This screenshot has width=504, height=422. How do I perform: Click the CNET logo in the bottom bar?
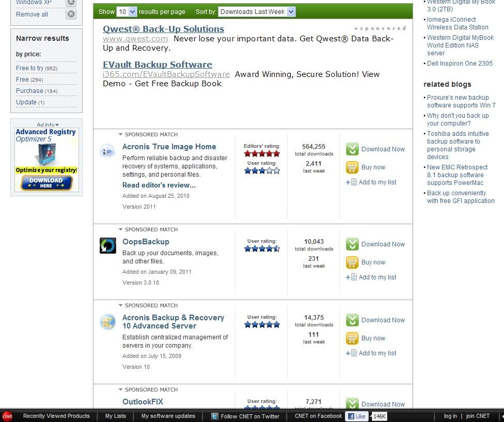7,416
